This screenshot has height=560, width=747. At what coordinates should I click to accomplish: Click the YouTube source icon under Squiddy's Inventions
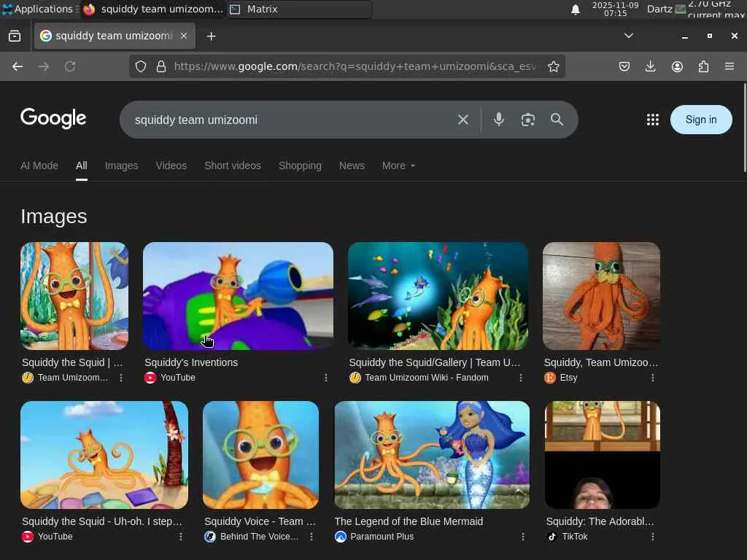150,378
